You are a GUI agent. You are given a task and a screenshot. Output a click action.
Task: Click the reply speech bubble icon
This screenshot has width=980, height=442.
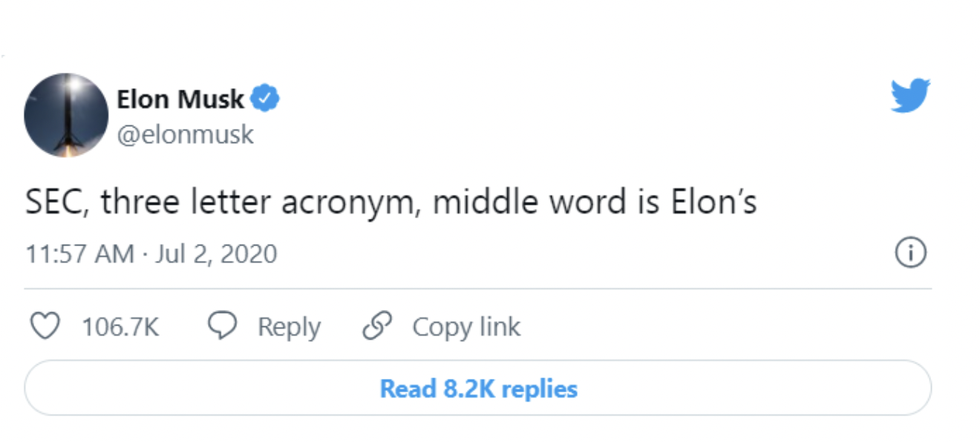tap(222, 327)
